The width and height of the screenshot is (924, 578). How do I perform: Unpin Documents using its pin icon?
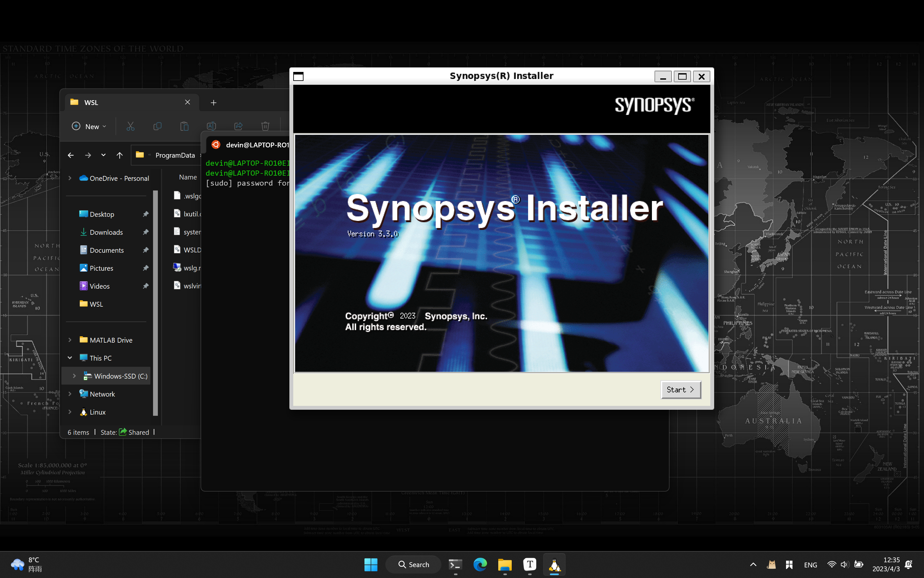tap(145, 250)
